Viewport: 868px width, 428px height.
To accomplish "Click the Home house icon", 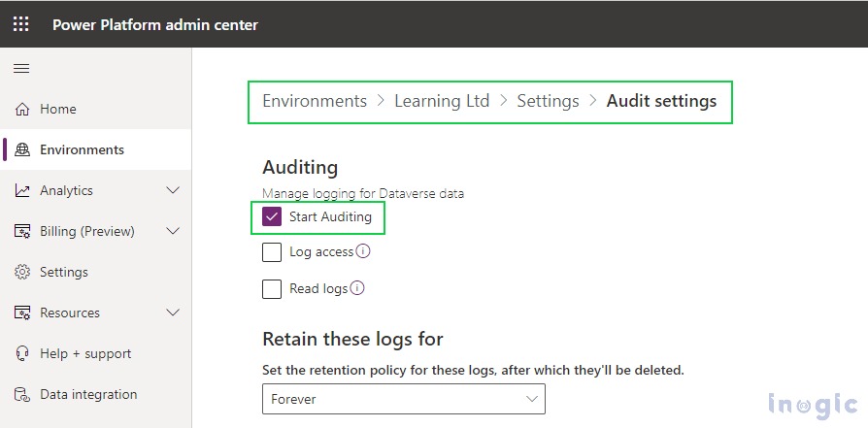I will pyautogui.click(x=21, y=110).
